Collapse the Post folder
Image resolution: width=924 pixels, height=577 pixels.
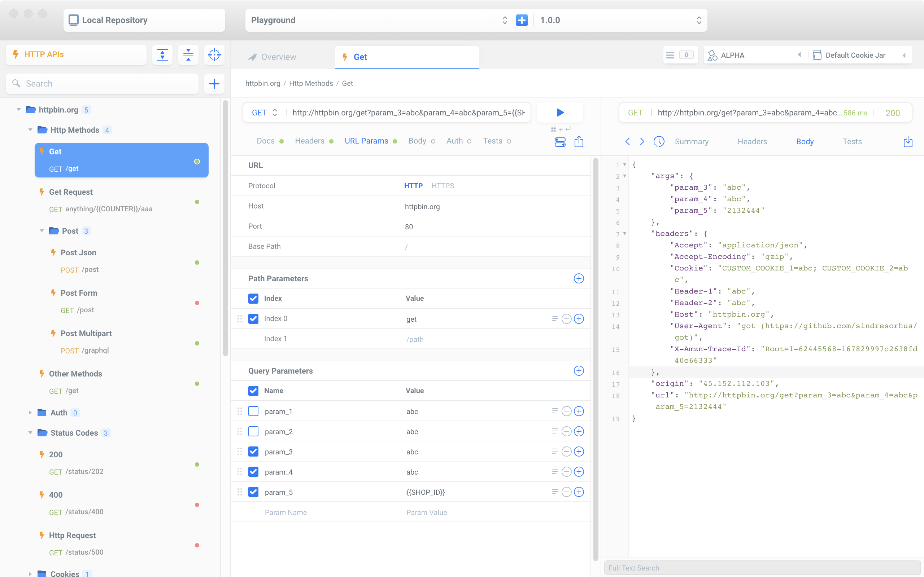pos(42,231)
